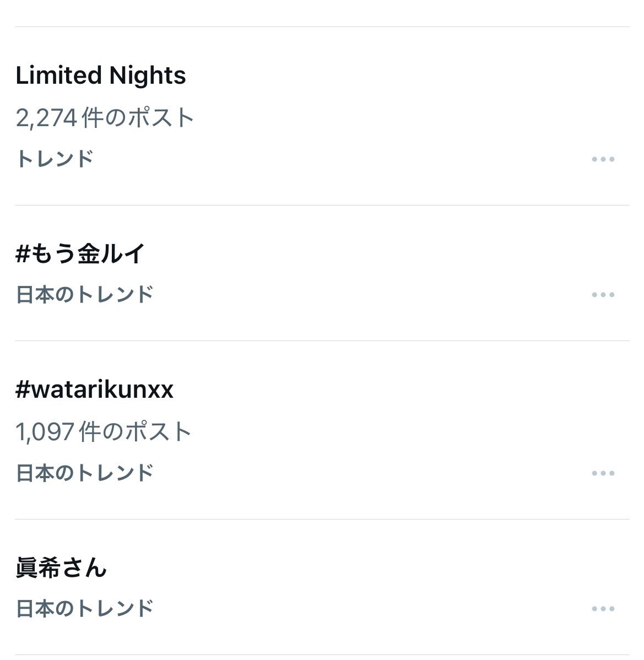Tap empty space right of Limited Nights title

(386, 75)
